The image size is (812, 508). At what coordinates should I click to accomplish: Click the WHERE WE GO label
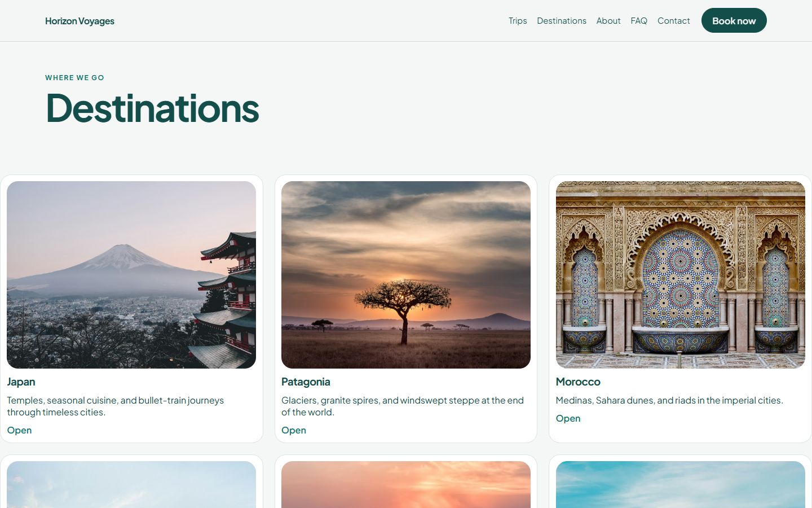[74, 78]
